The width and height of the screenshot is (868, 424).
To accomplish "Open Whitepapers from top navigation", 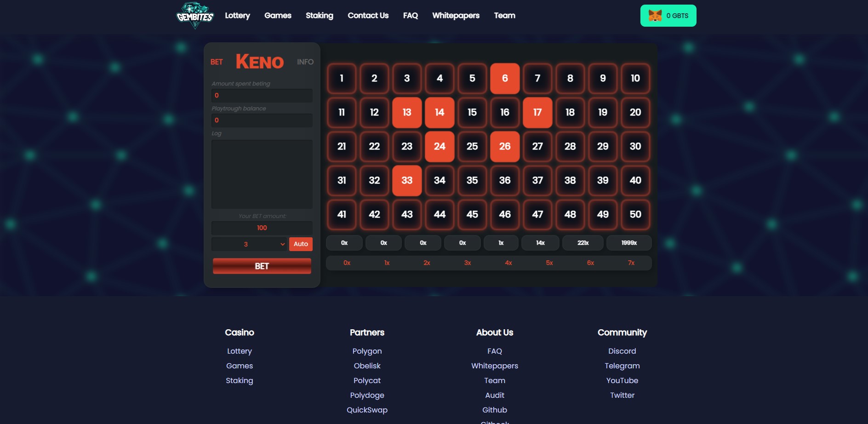I will [456, 16].
